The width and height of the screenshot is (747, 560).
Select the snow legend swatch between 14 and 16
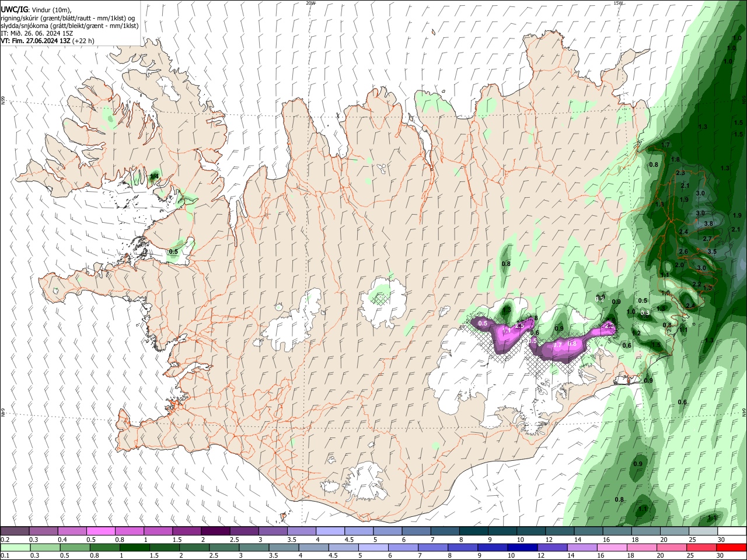(589, 531)
